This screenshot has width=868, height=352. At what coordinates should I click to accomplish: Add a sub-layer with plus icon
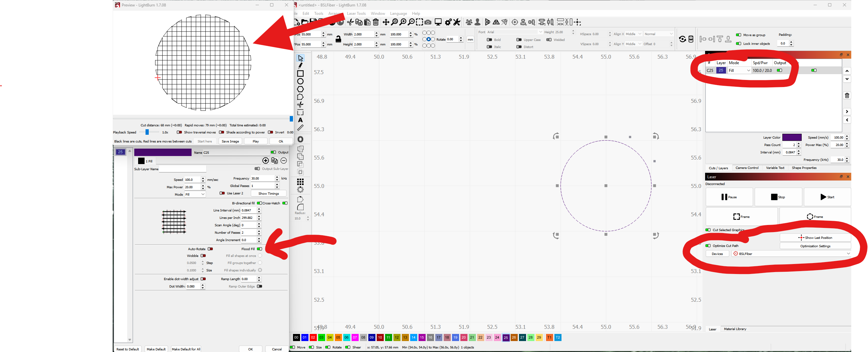click(266, 161)
